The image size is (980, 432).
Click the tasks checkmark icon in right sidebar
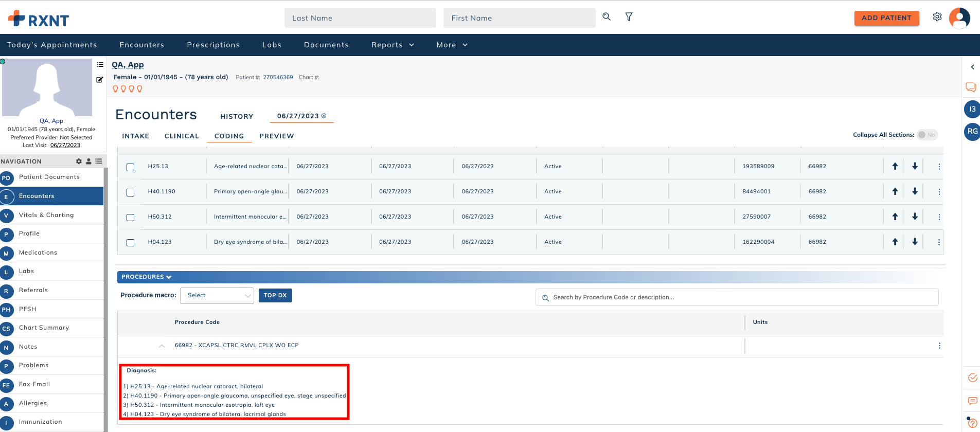coord(972,378)
